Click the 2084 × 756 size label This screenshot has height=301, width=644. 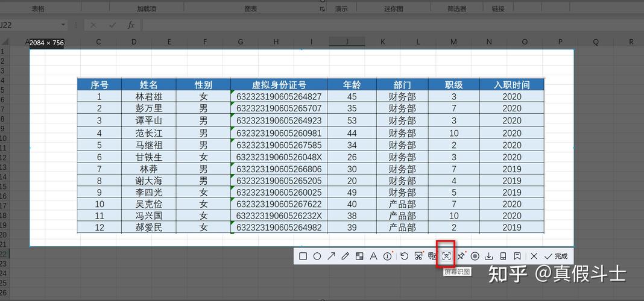coord(47,43)
